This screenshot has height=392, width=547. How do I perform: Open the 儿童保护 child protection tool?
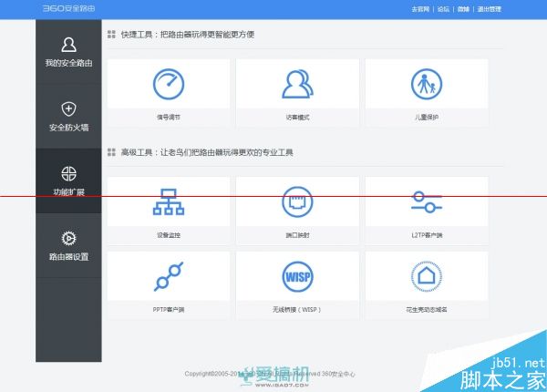point(426,84)
